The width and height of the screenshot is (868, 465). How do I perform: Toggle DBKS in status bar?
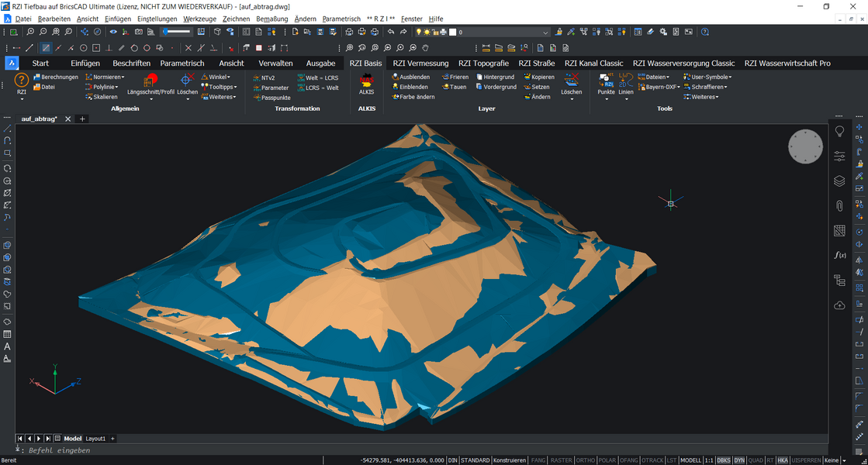click(x=723, y=460)
